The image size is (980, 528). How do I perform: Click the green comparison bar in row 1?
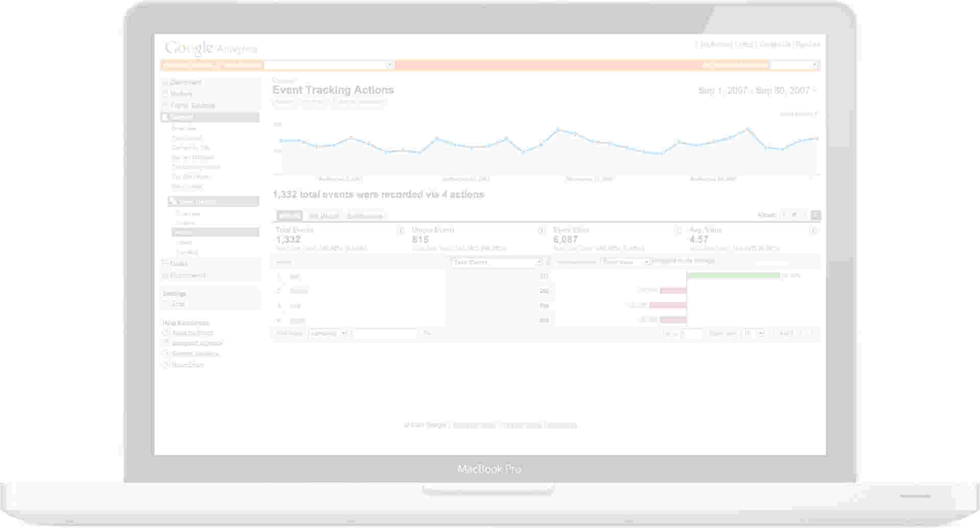(x=733, y=275)
